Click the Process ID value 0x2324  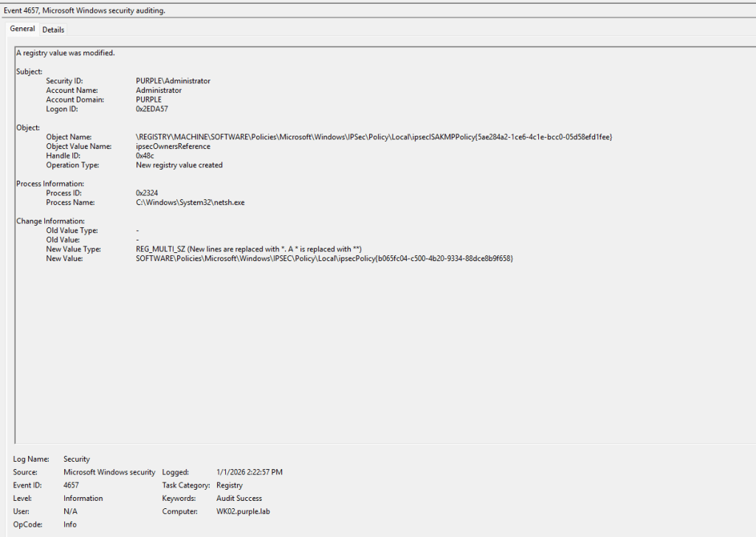pos(147,193)
